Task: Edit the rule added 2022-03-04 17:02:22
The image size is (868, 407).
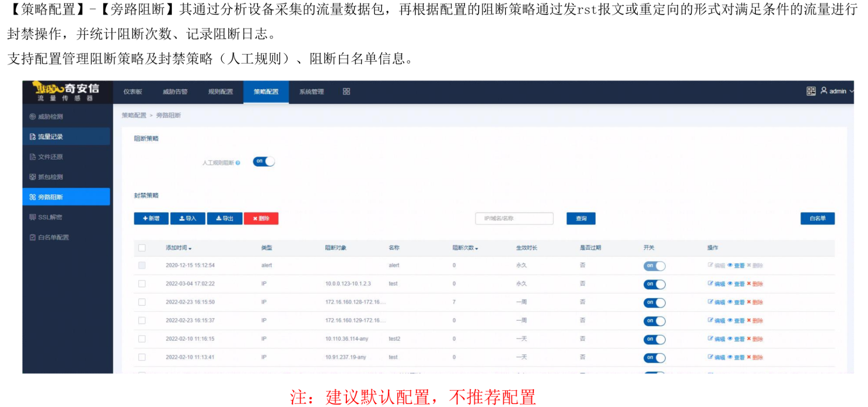Action: coord(717,284)
